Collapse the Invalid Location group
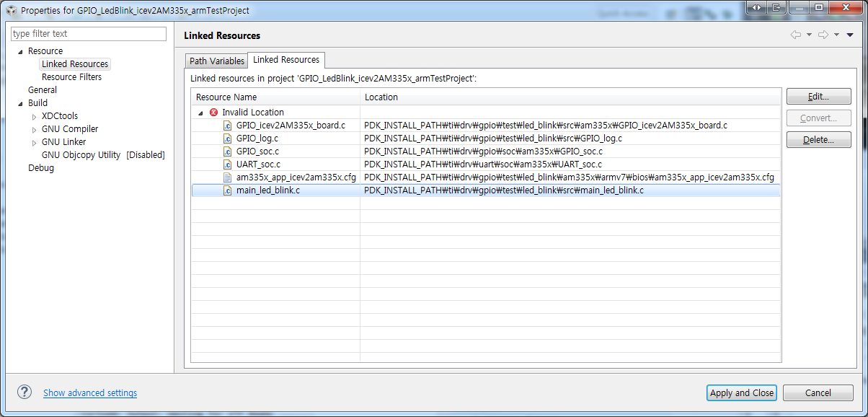 click(x=200, y=113)
